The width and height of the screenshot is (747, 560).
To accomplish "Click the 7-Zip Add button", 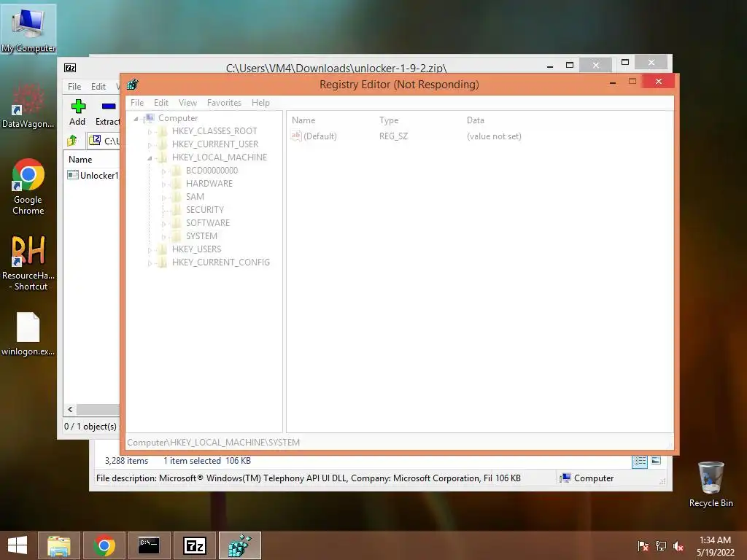I will 77,113.
